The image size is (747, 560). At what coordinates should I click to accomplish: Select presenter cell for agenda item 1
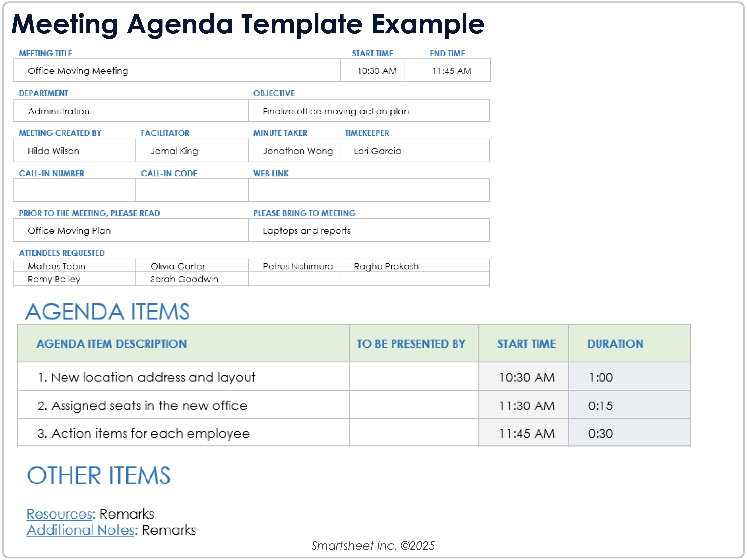pyautogui.click(x=414, y=377)
